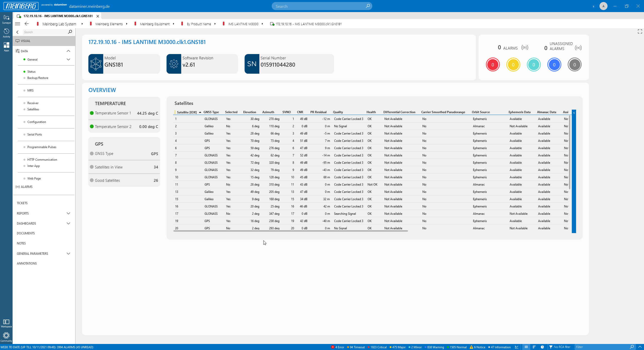Image resolution: width=644 pixels, height=350 pixels.
Task: Go back with the navigation arrow
Action: click(27, 24)
